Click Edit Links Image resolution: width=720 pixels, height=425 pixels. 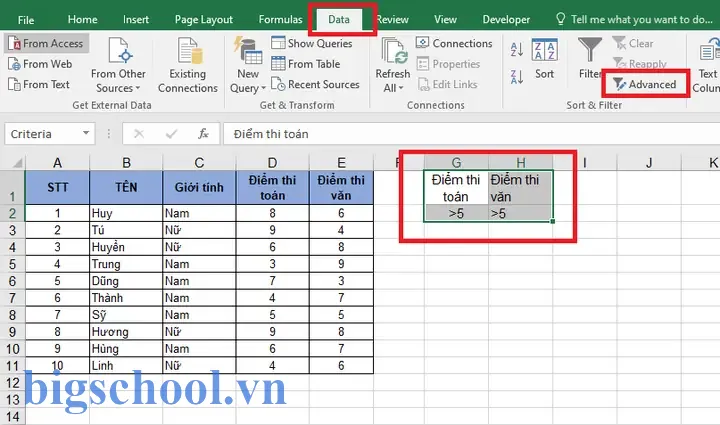pos(448,84)
